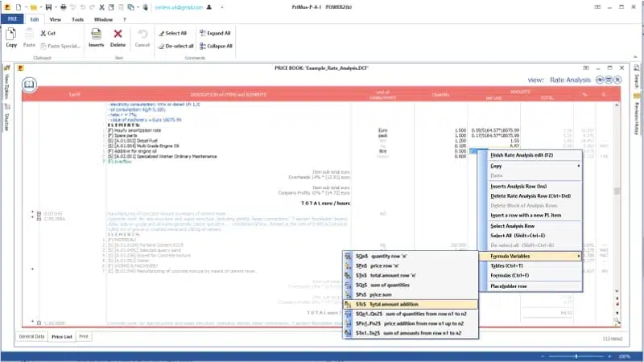Open the Window ribbon tab
This screenshot has width=644, height=362.
(103, 19)
